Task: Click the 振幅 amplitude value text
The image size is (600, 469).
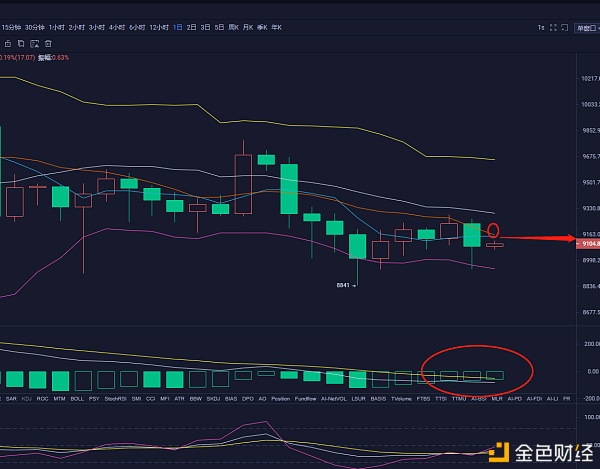Action: pyautogui.click(x=54, y=58)
